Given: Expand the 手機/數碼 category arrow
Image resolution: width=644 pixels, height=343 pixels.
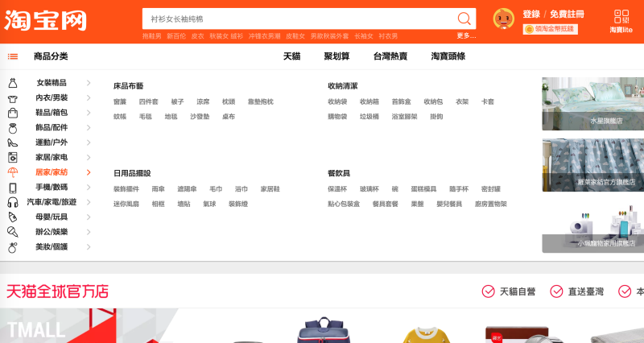Looking at the screenshot, I should point(89,188).
